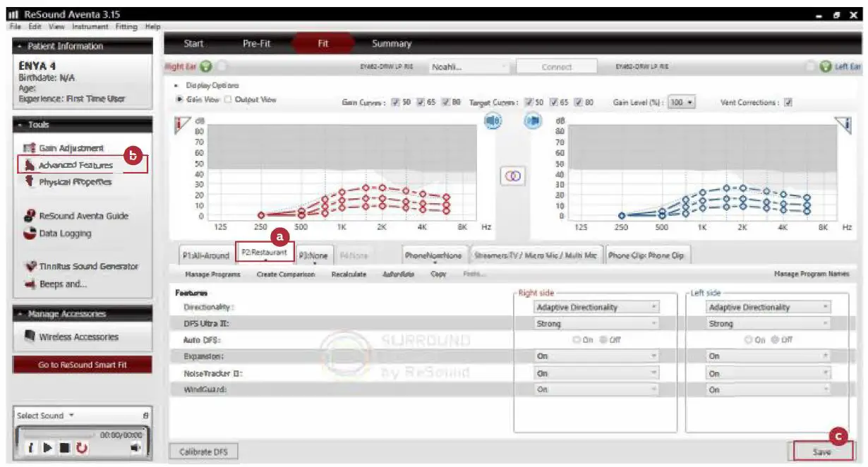Open the Fitting menu

(x=126, y=26)
